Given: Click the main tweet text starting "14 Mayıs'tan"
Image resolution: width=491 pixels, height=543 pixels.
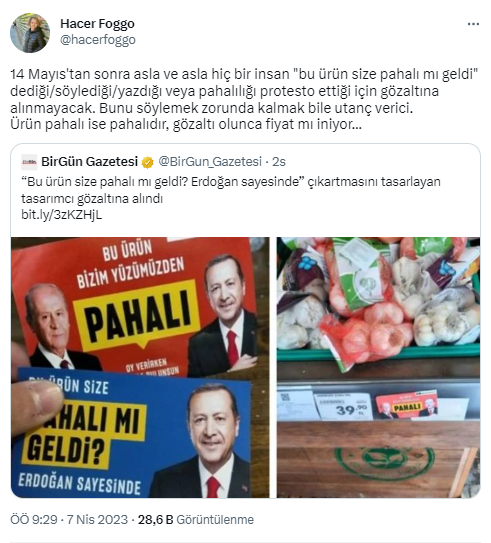Looking at the screenshot, I should [x=244, y=99].
